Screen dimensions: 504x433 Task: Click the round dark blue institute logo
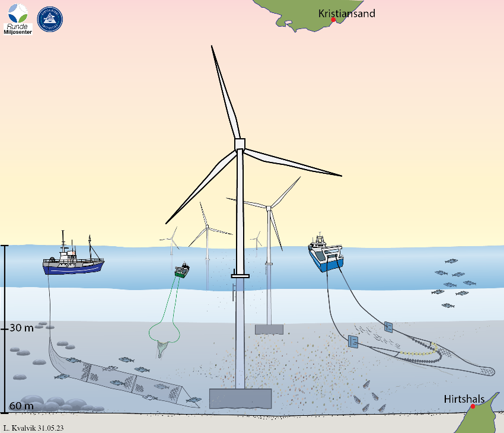pos(51,19)
